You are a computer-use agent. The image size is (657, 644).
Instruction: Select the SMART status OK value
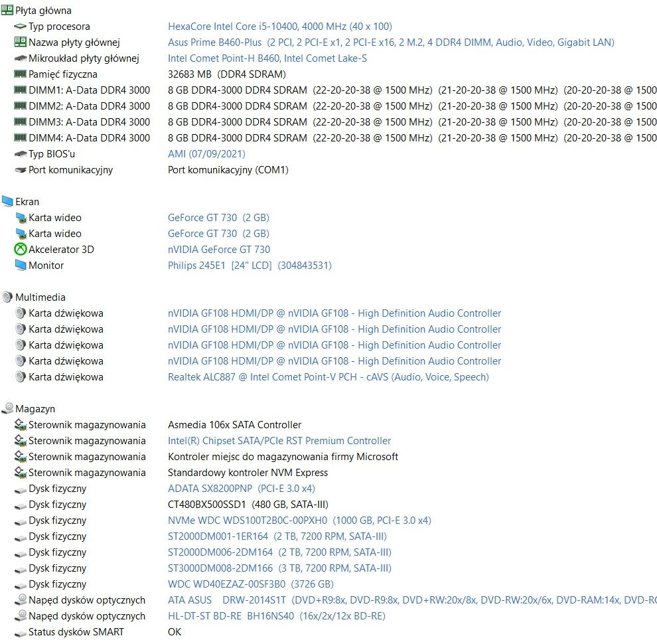(x=175, y=632)
